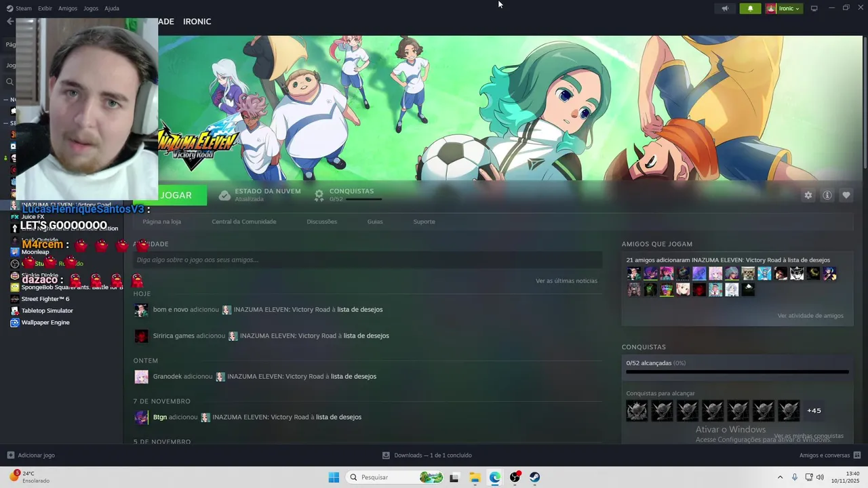The width and height of the screenshot is (868, 488).
Task: Show the game information icon
Action: (x=827, y=195)
